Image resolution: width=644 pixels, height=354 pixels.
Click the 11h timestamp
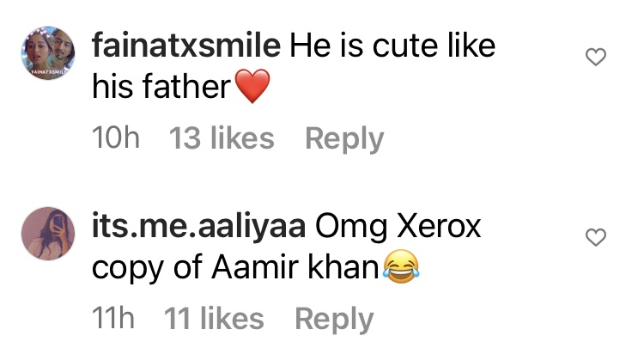point(113,318)
